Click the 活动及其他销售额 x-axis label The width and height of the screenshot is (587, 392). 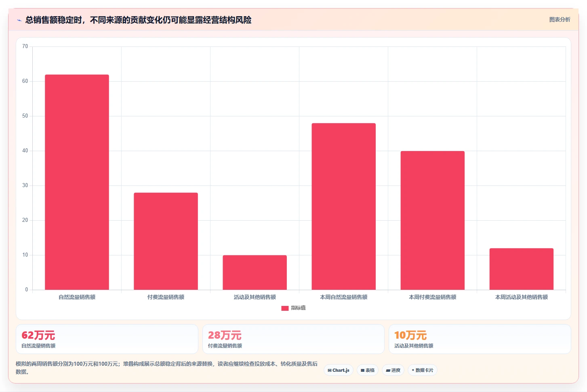coord(255,297)
